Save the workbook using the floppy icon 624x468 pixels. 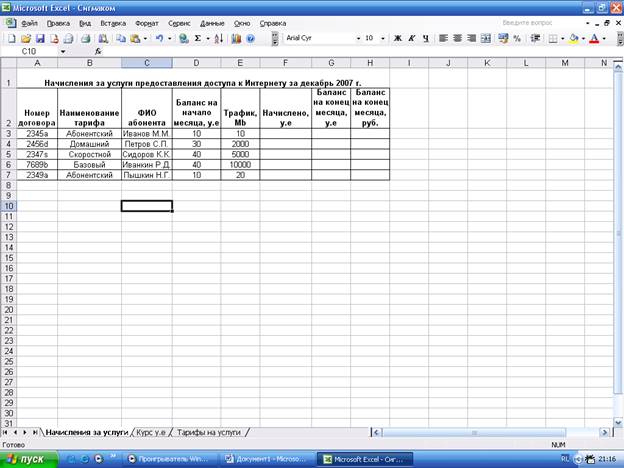point(40,39)
